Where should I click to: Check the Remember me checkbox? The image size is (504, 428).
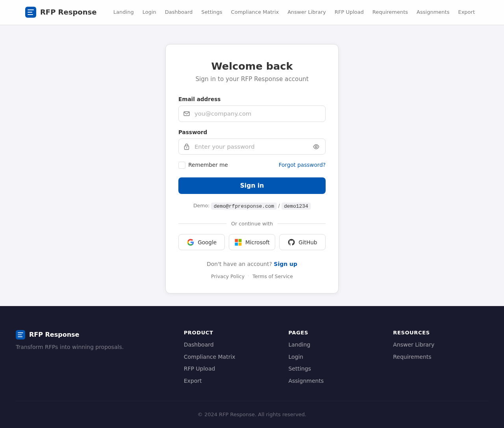tap(182, 165)
